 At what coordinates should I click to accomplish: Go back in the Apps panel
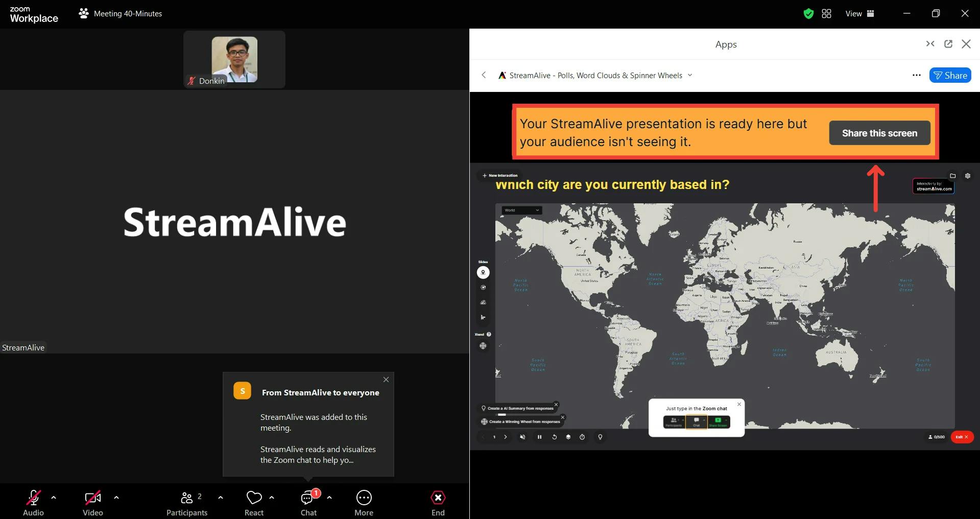pyautogui.click(x=484, y=75)
